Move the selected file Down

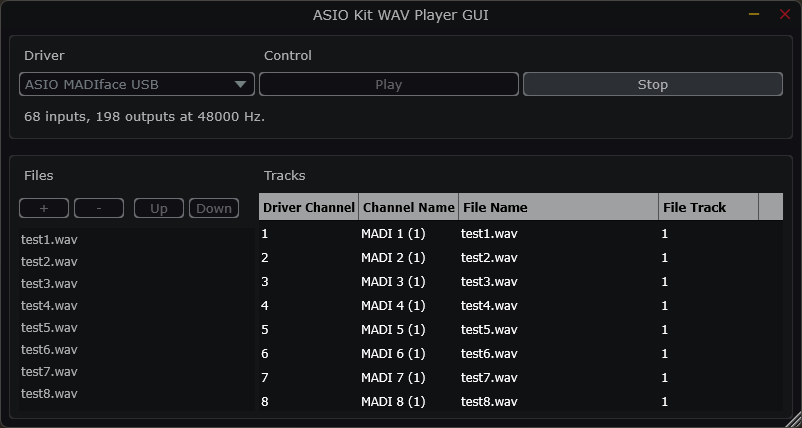214,208
